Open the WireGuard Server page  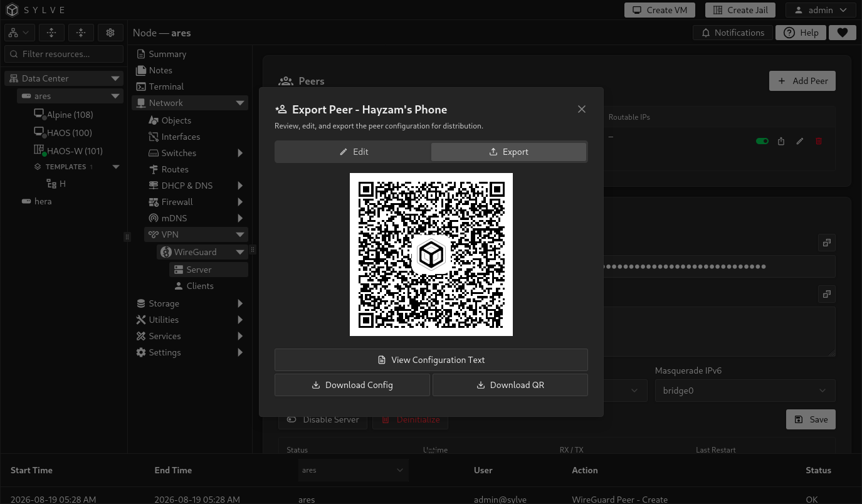coord(209,270)
